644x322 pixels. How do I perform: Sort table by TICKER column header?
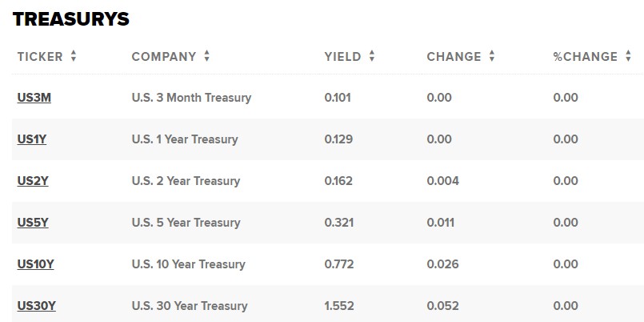pyautogui.click(x=39, y=57)
